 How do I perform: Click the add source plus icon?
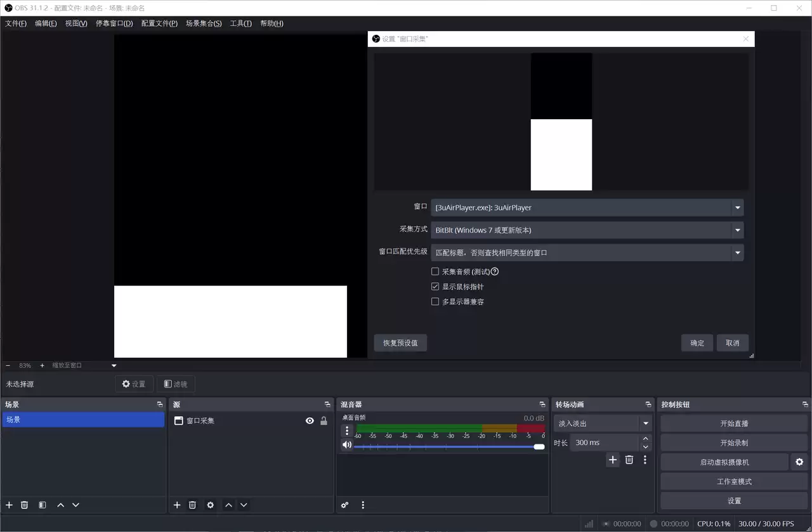tap(177, 505)
